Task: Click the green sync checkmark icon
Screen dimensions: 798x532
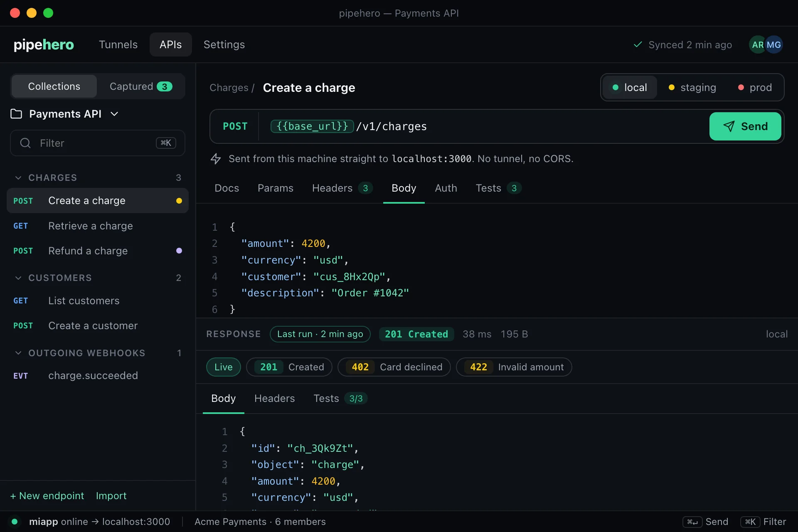Action: tap(638, 44)
